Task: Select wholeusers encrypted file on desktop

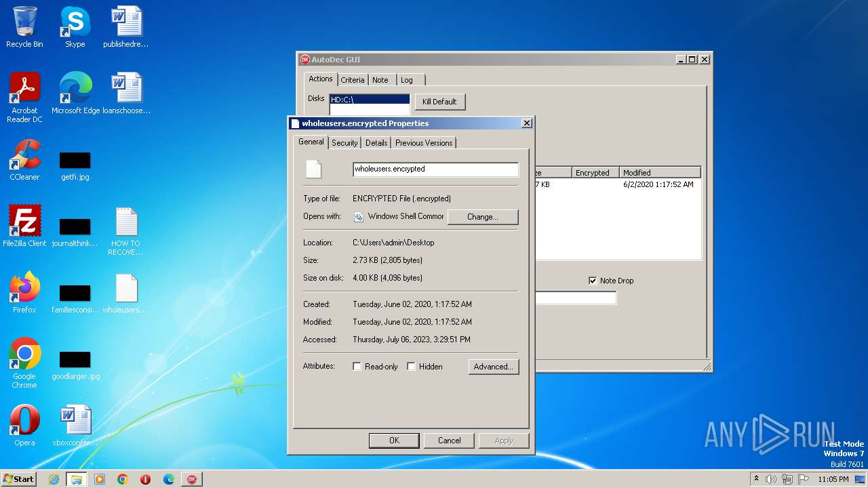Action: 126,293
